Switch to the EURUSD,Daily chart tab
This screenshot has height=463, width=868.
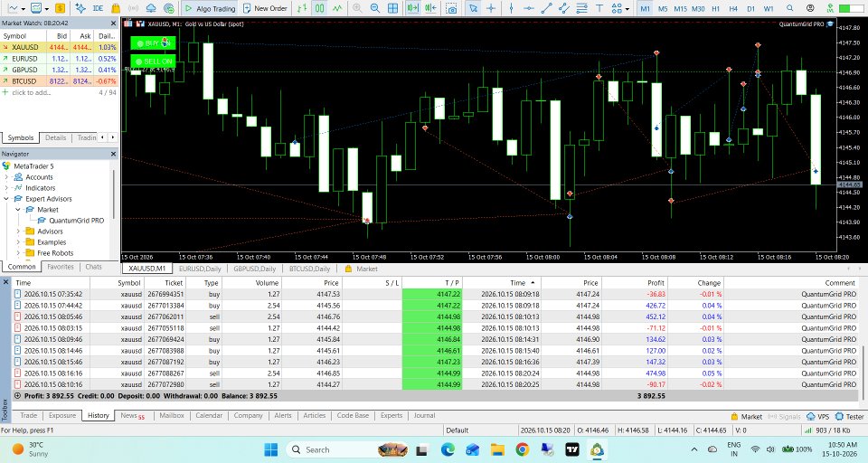[200, 269]
